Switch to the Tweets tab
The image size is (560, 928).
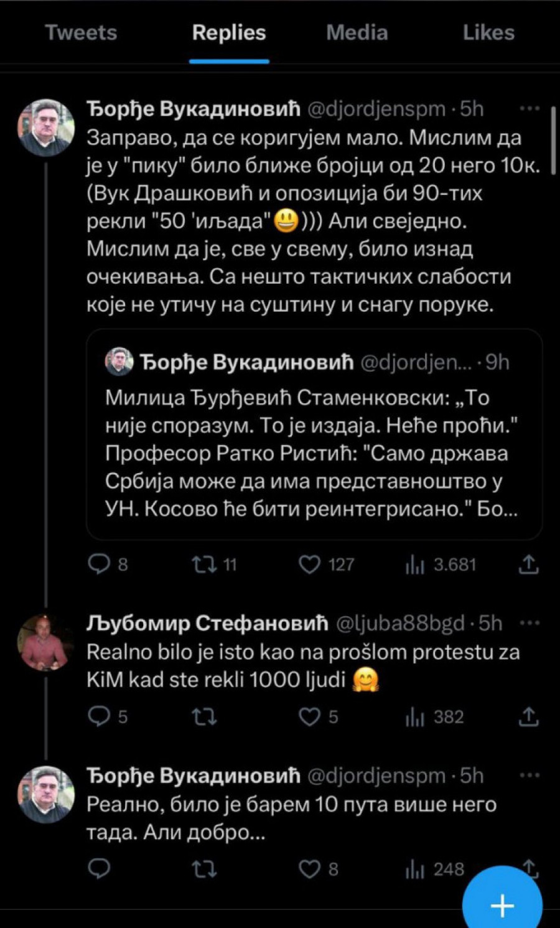pyautogui.click(x=81, y=32)
